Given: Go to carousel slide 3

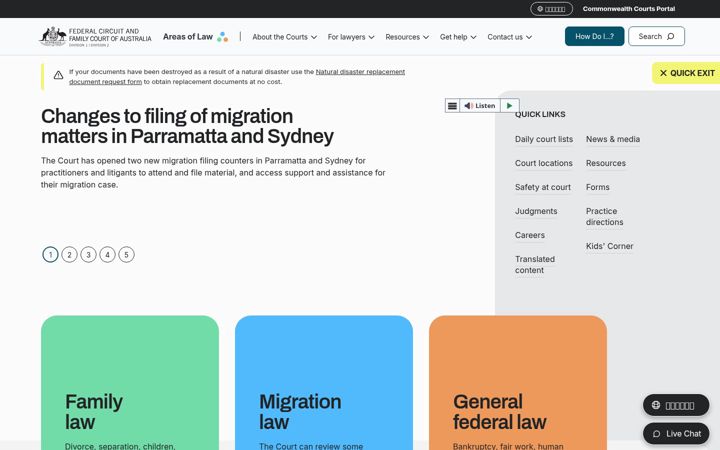Looking at the screenshot, I should (x=89, y=254).
